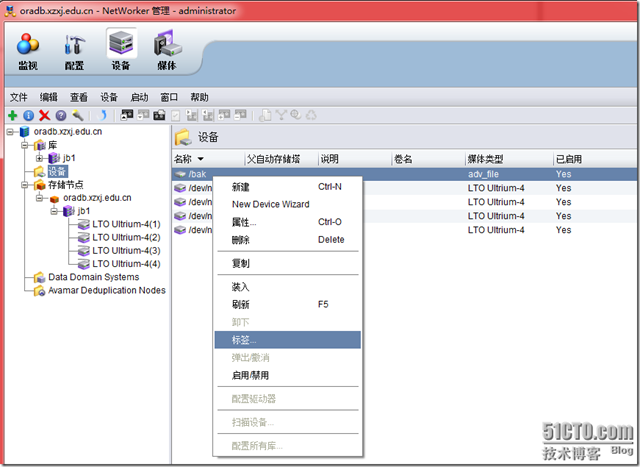640x467 pixels.
Task: Click the /bak device icon
Action: (180, 174)
